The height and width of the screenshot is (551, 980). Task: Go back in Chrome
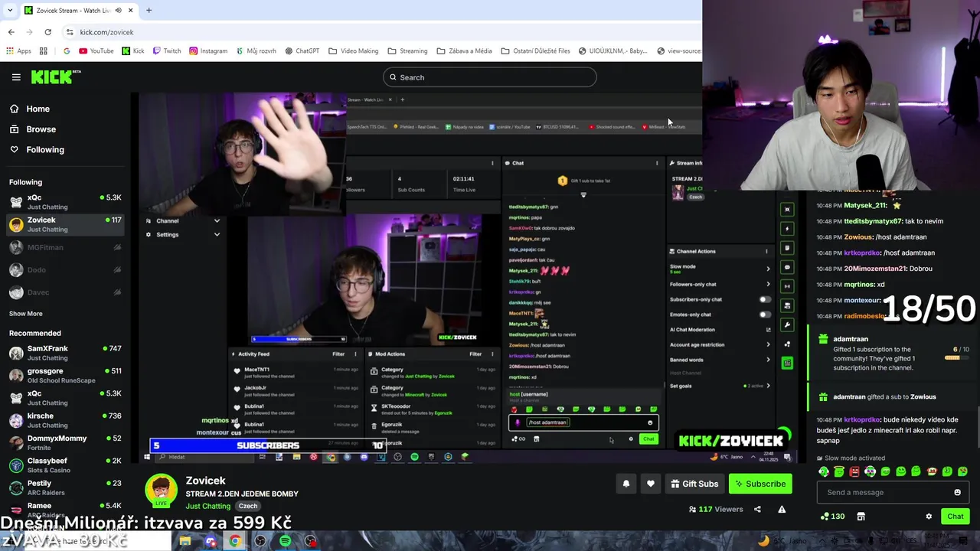tap(11, 32)
